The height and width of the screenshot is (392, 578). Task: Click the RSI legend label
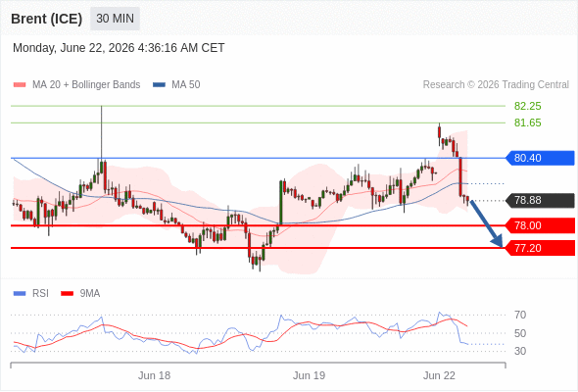pyautogui.click(x=40, y=294)
